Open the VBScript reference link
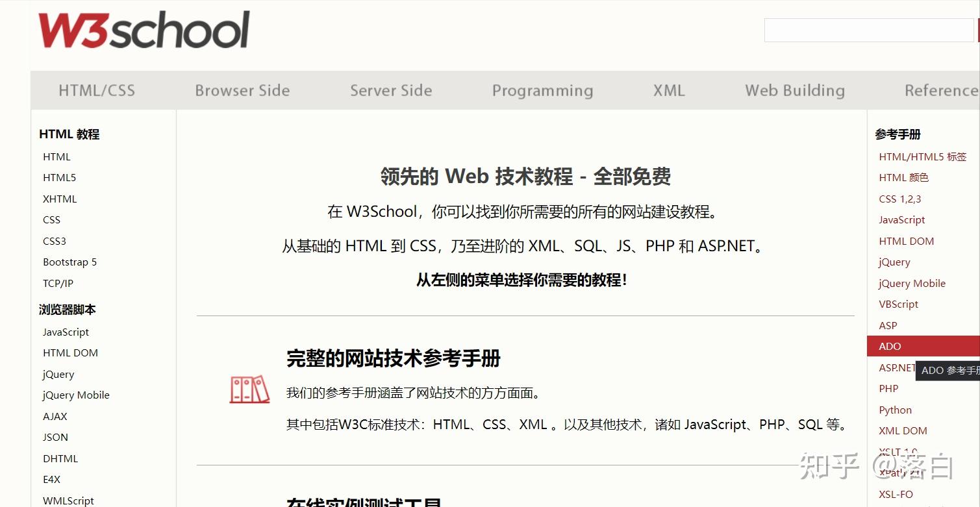The image size is (980, 507). pos(899,304)
